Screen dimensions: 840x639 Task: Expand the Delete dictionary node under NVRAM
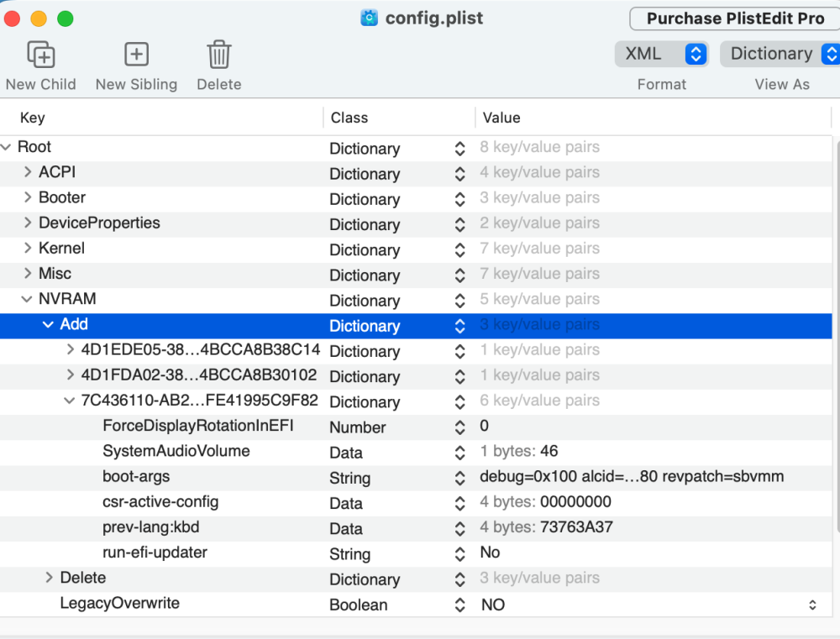point(49,578)
